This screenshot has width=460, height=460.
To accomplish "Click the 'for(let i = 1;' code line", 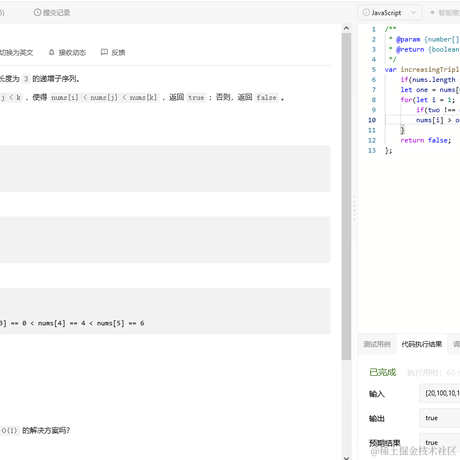I will 428,100.
